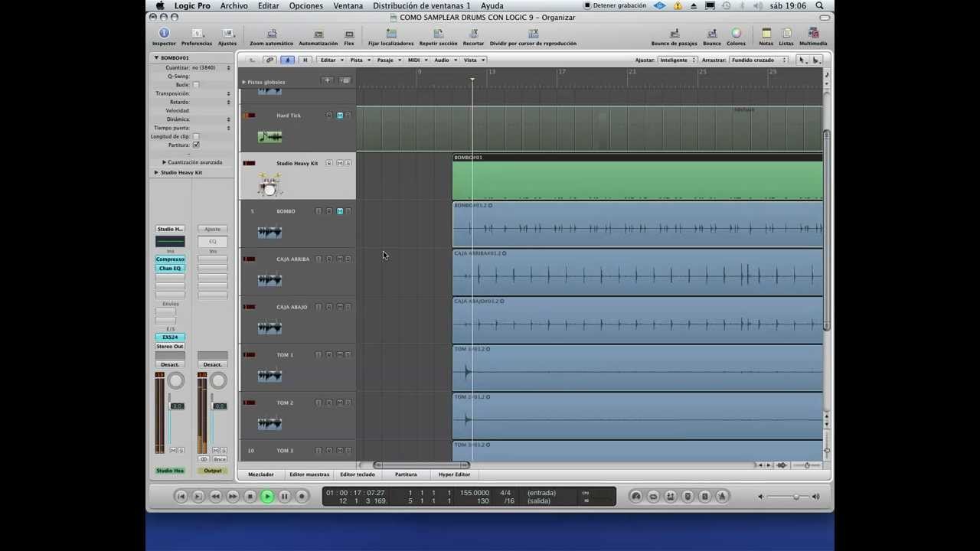Toggle Longitud de clip checkbox

(196, 136)
